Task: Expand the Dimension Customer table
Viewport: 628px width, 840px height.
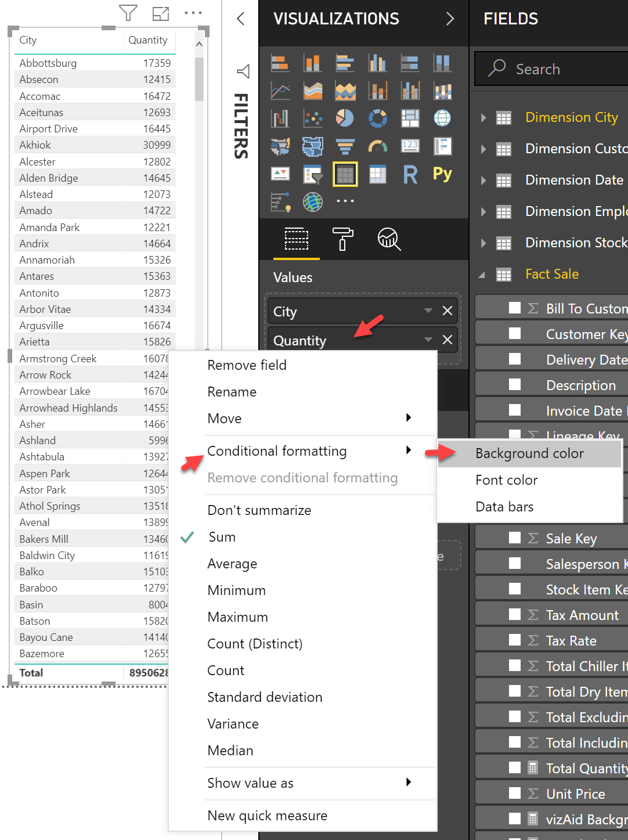Action: pos(483,149)
